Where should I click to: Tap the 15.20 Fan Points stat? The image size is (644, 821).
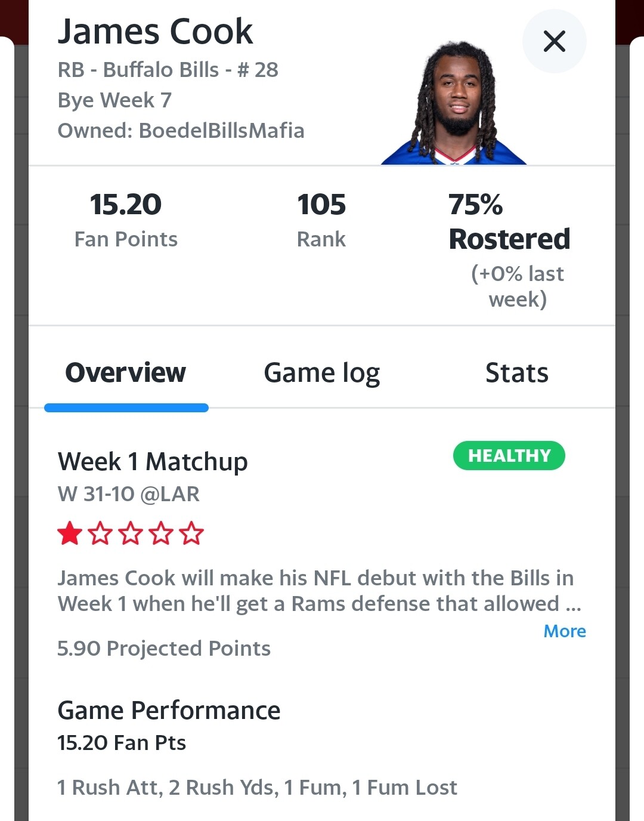click(126, 220)
